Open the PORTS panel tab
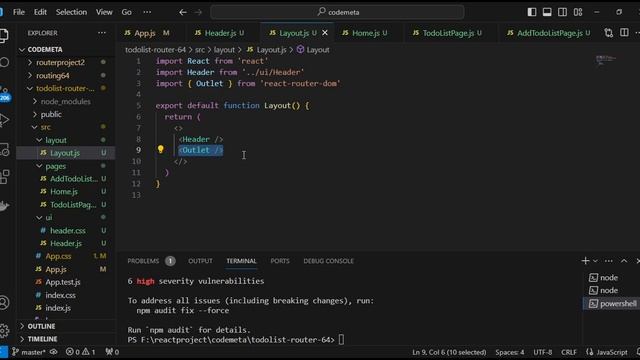Screen dimensions: 640x360 pyautogui.click(x=280, y=261)
